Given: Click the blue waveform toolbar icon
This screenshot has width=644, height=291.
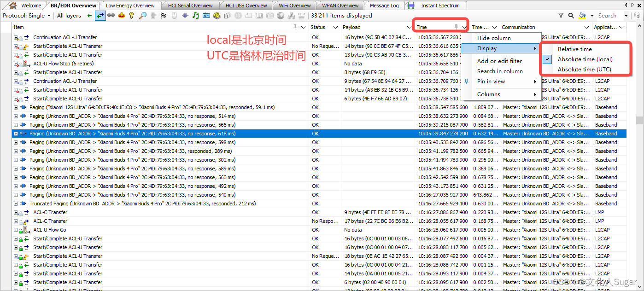Looking at the screenshot, I should [x=185, y=16].
